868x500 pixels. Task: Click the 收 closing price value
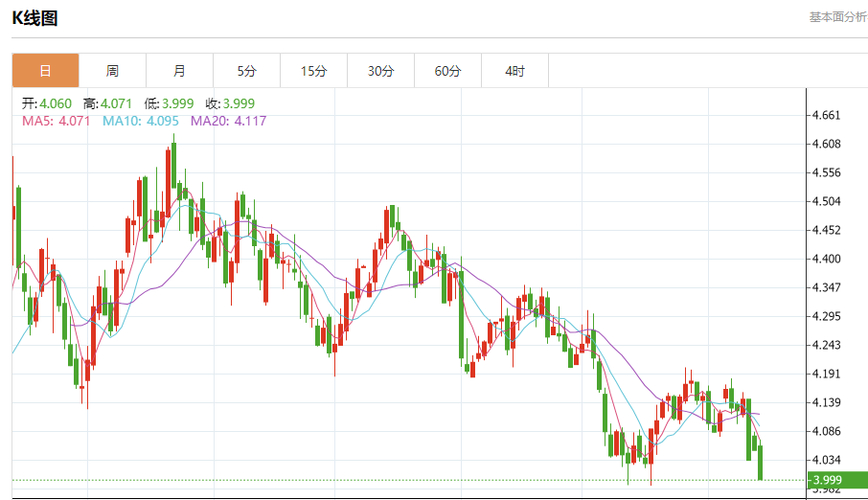tap(238, 103)
